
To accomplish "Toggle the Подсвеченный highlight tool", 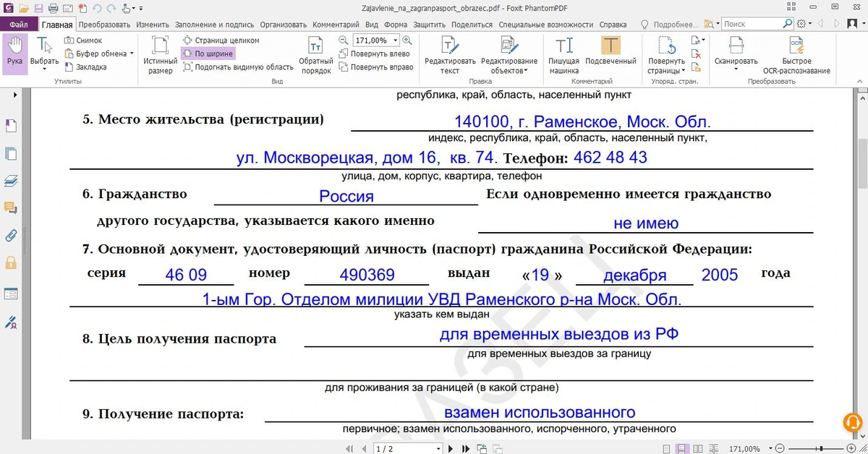I will pos(610,51).
